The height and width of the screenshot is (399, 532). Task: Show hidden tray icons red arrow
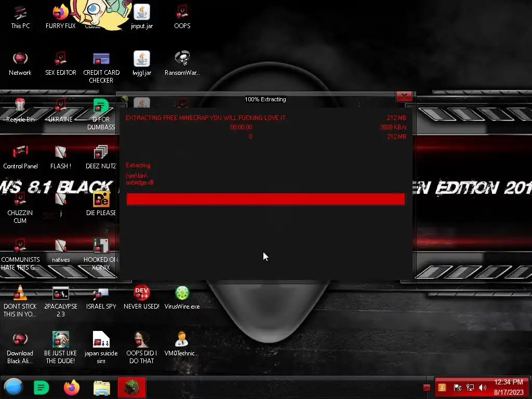427,388
